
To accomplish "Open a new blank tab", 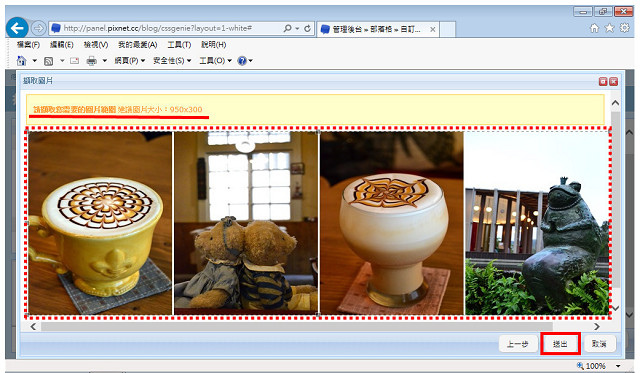I will 447,29.
